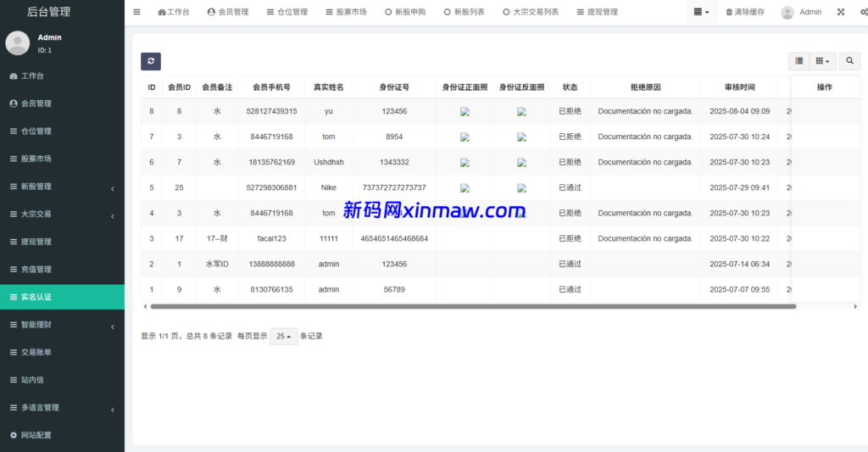Click the 会员ID column header
This screenshot has width=868, height=452.
coord(179,87)
